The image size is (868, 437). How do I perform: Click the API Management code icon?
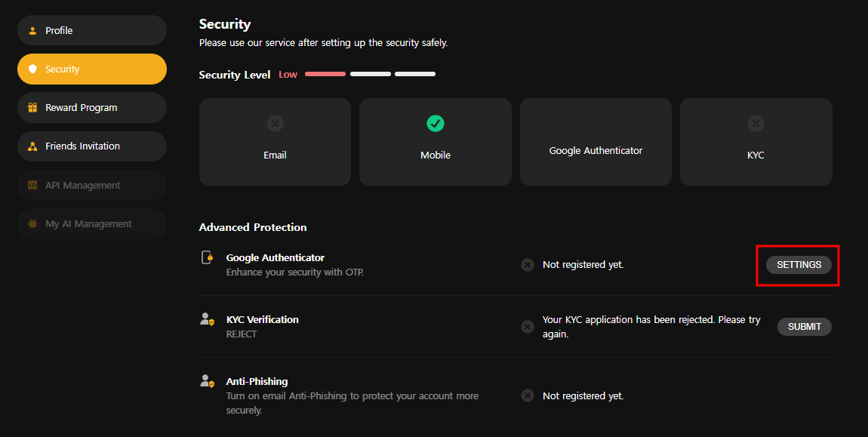32,186
